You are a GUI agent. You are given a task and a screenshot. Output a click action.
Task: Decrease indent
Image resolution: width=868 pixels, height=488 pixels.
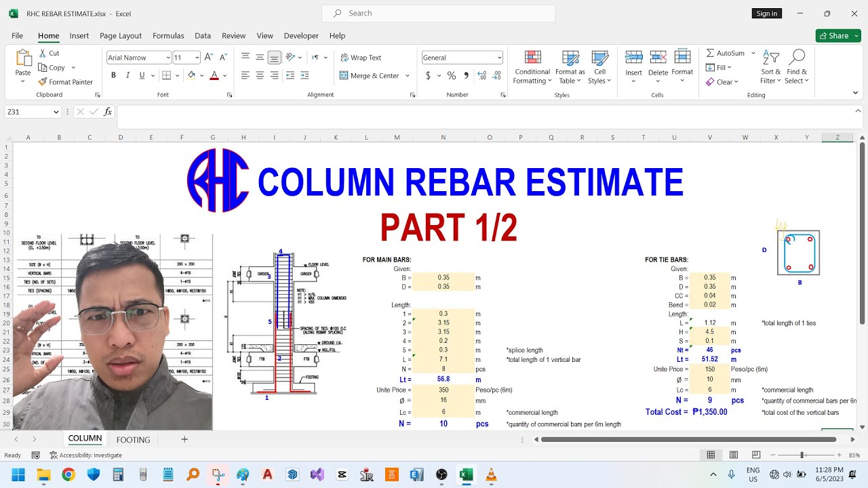pos(290,75)
